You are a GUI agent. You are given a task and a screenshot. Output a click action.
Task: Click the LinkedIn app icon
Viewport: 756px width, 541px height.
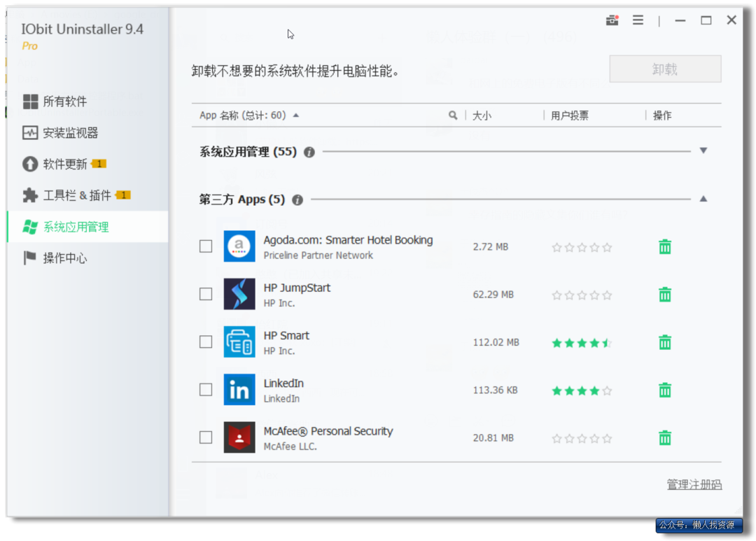pos(239,390)
